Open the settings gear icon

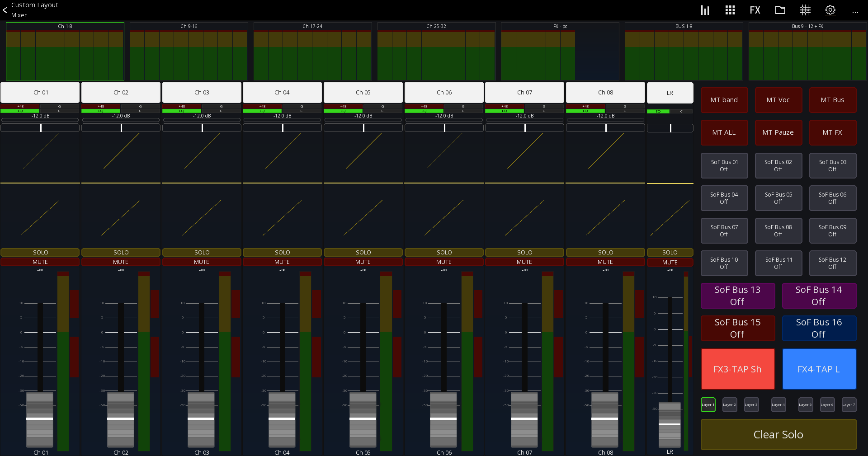click(830, 10)
